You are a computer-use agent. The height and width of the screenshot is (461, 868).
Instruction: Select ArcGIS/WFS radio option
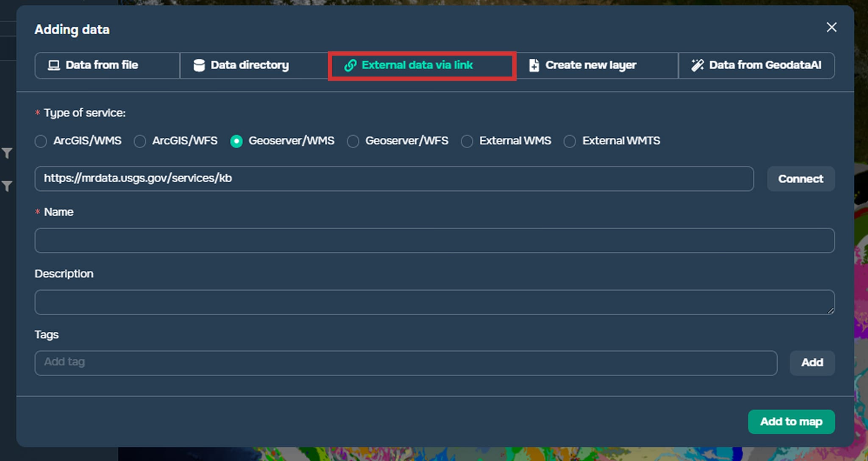coord(140,141)
